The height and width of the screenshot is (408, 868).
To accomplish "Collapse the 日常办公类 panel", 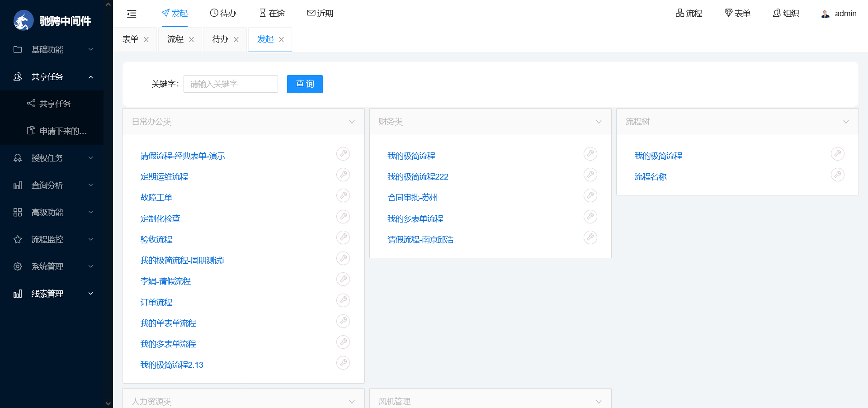I will point(352,122).
